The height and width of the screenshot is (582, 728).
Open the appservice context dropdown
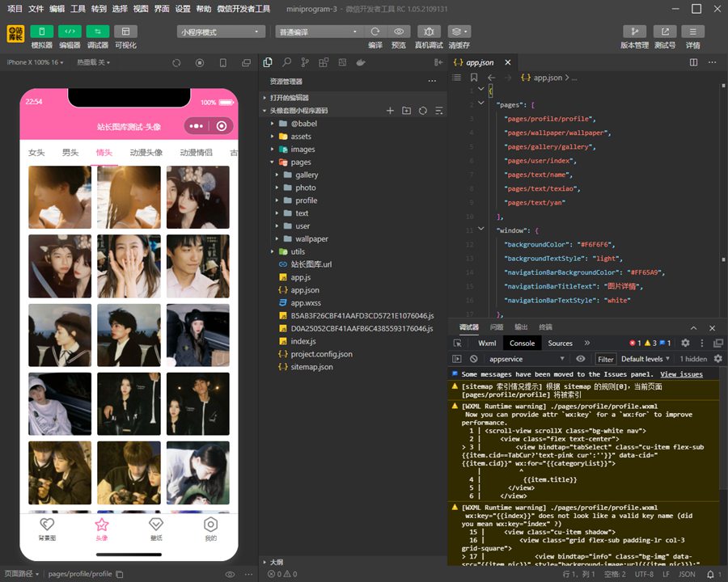(x=526, y=359)
